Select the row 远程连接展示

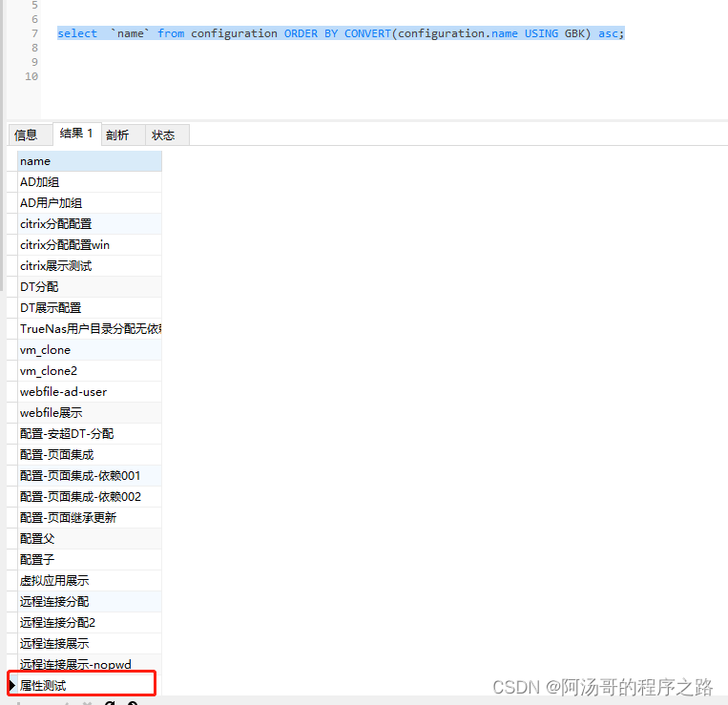90,643
